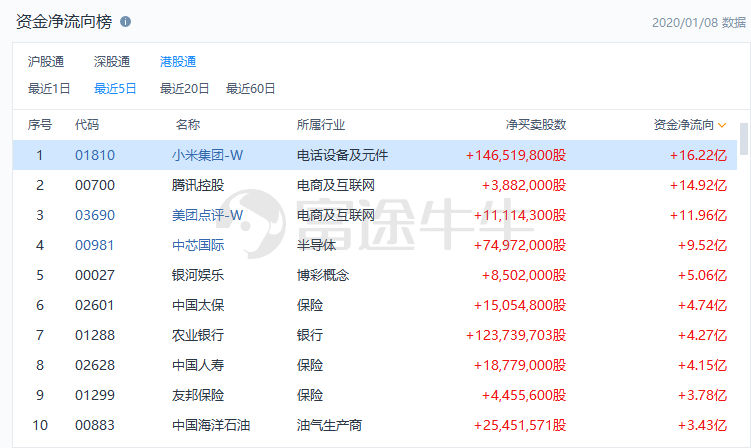
Task: Switch to the 深股通 tab
Action: pos(112,62)
